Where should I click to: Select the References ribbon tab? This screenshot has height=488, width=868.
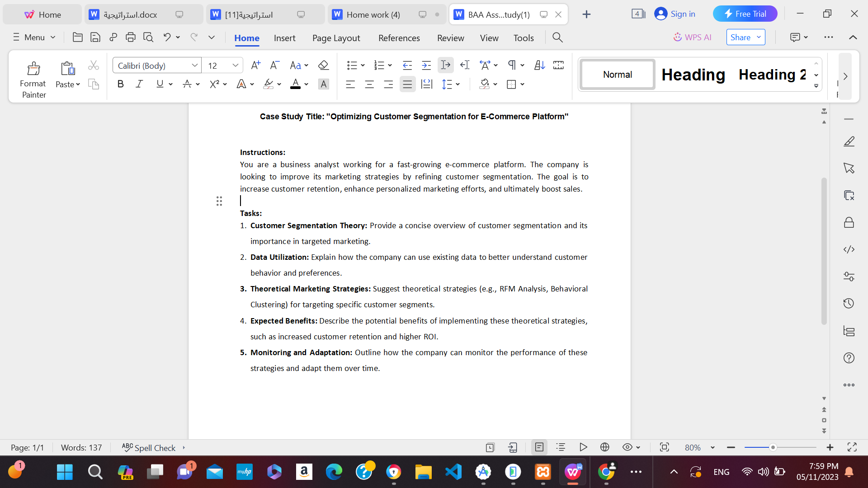398,38
